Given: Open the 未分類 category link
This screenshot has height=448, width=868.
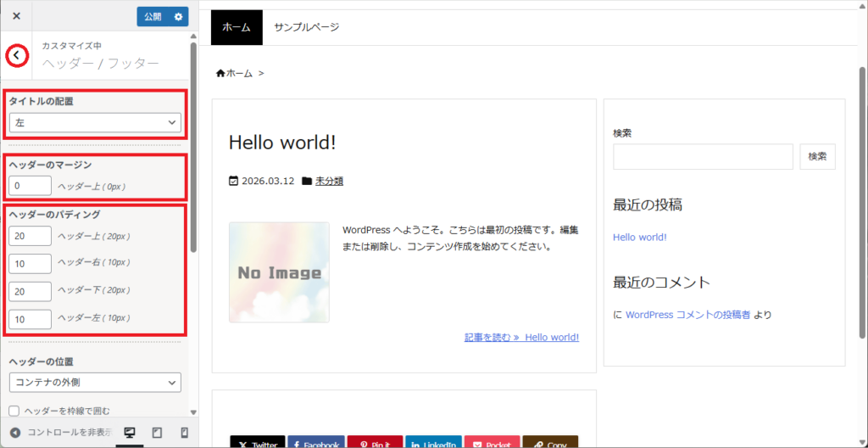Looking at the screenshot, I should tap(330, 181).
